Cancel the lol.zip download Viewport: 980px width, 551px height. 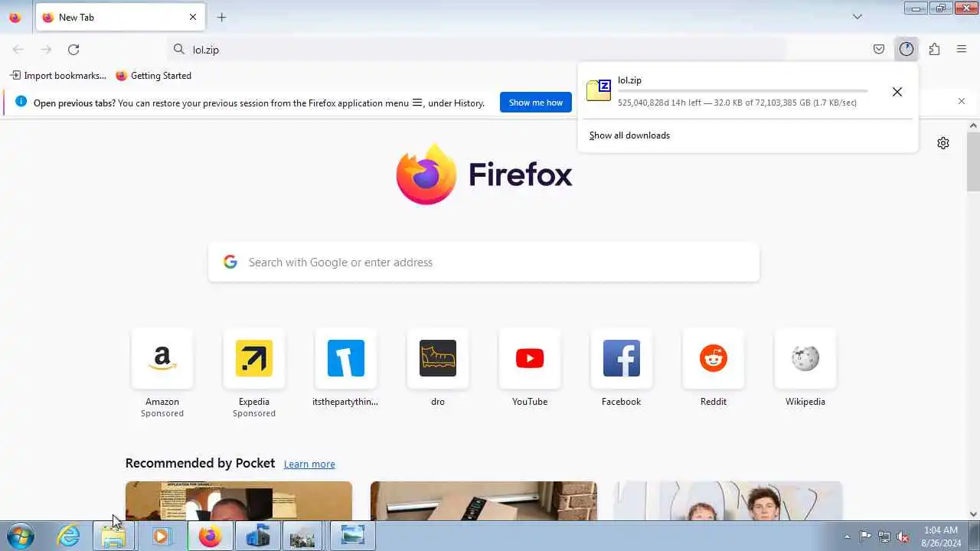[x=897, y=92]
